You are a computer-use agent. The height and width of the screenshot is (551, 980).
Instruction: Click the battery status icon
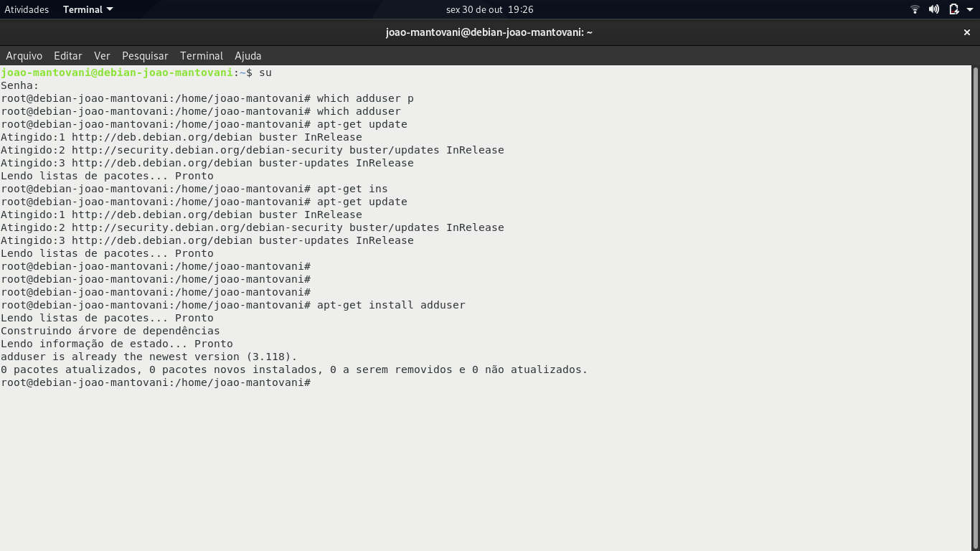pos(953,9)
